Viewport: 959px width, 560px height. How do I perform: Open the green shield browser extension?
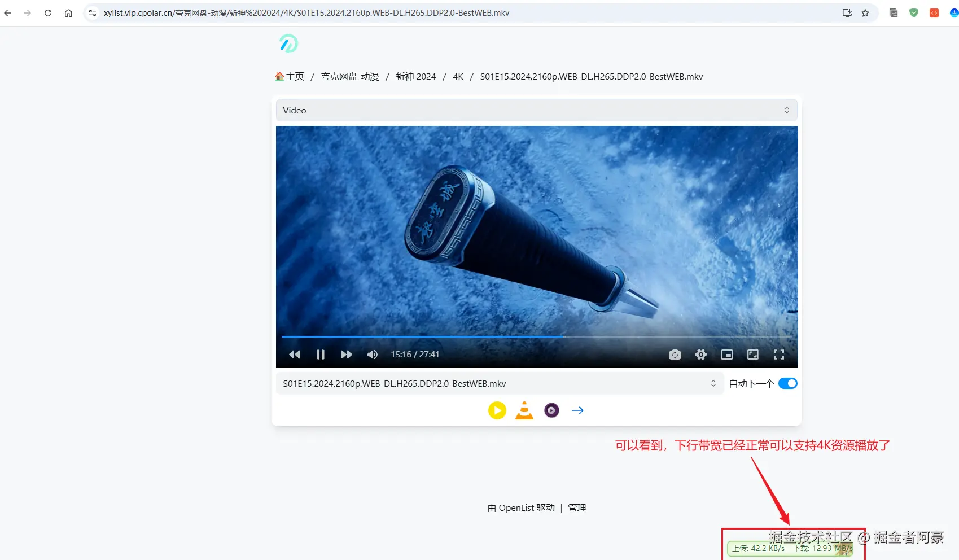tap(914, 13)
